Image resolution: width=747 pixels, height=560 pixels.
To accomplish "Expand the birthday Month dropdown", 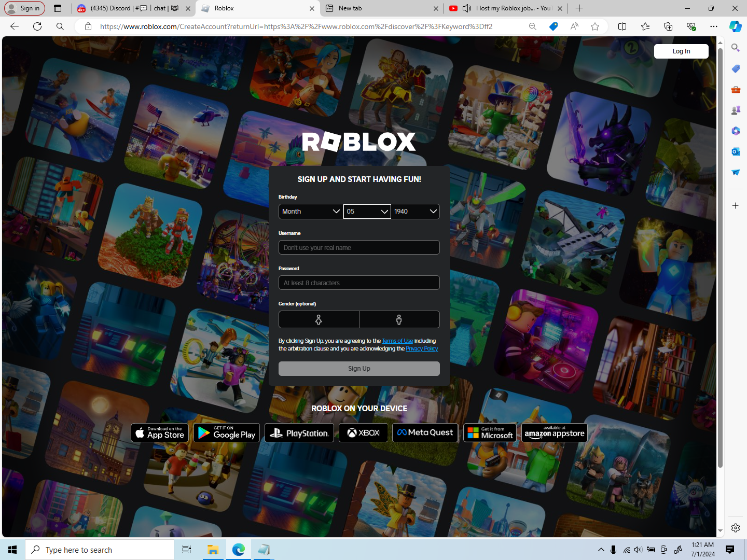I will tap(311, 212).
